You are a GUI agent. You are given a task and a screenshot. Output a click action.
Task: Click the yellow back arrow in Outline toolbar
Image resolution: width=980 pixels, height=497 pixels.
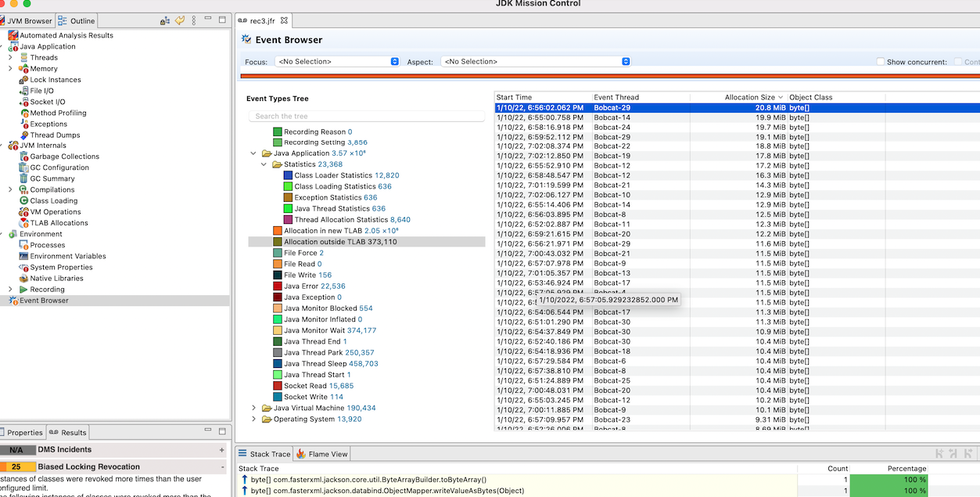180,20
